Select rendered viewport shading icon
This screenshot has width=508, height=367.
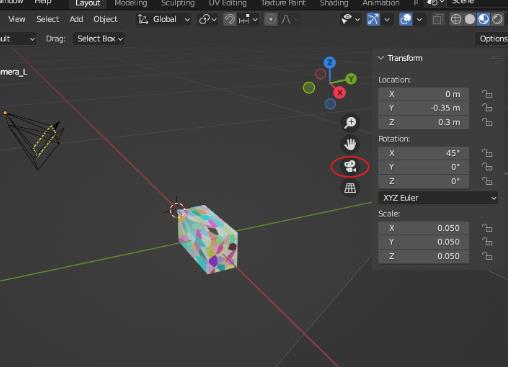[x=497, y=19]
